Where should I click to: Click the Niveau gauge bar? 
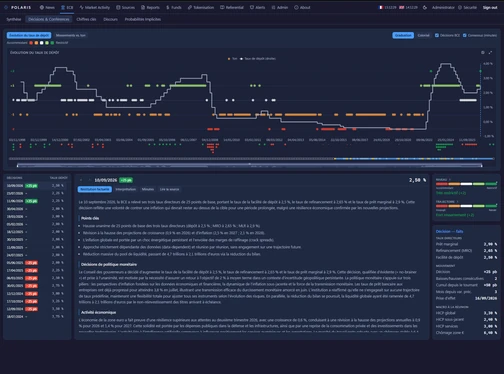[x=466, y=184]
